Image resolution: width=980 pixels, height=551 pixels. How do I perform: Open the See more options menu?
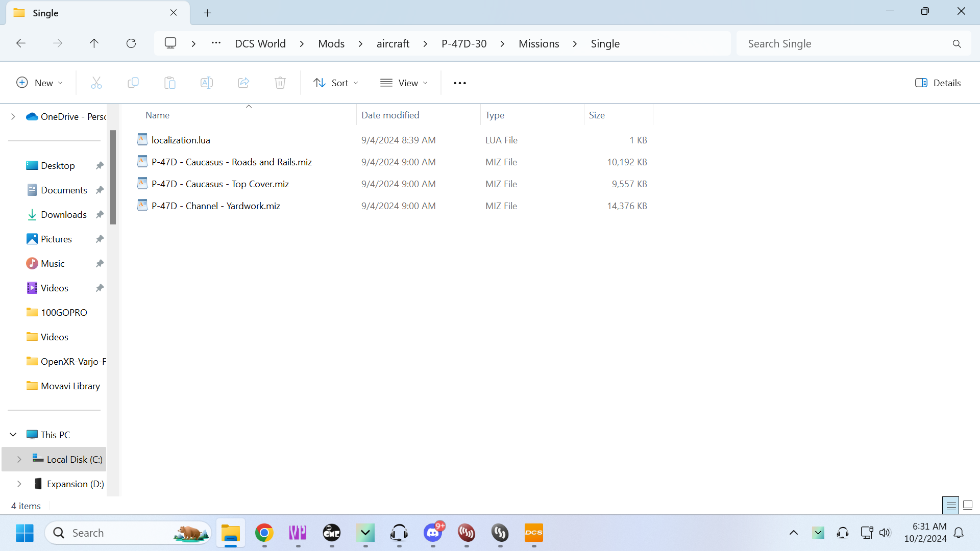[460, 83]
